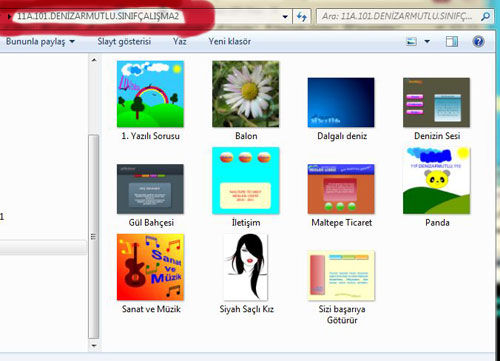Click the Yeni klasör button
The image size is (500, 361).
pos(230,42)
